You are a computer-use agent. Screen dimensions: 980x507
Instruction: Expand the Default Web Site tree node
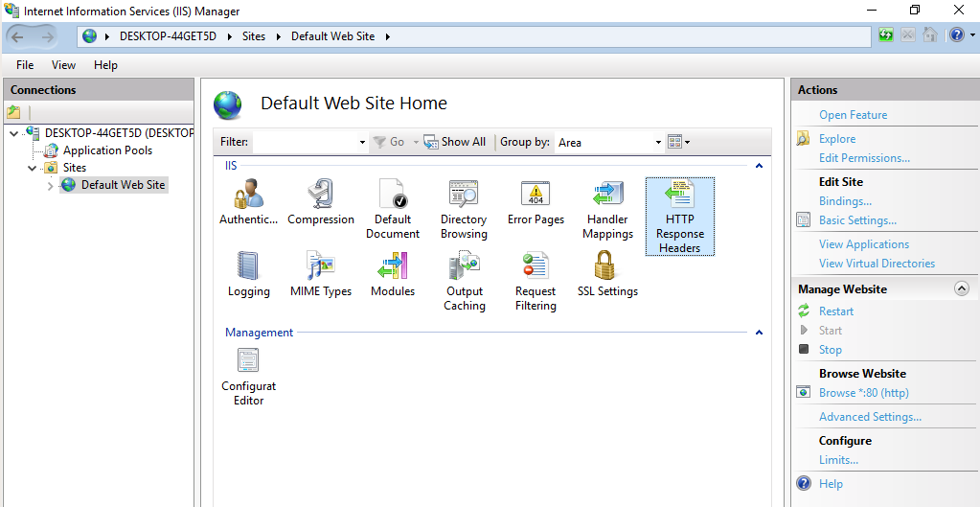click(x=51, y=185)
